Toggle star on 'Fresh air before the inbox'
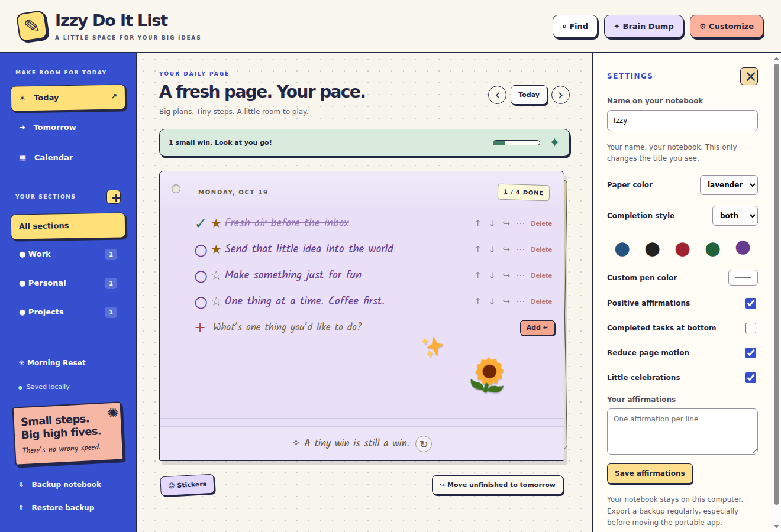Viewport: 781px width, 532px height. pyautogui.click(x=216, y=223)
